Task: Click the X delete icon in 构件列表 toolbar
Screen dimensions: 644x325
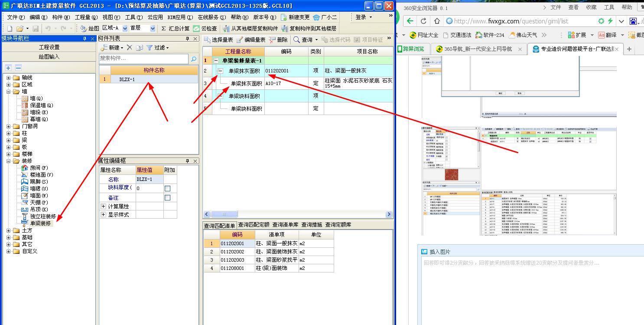Action: click(x=129, y=48)
